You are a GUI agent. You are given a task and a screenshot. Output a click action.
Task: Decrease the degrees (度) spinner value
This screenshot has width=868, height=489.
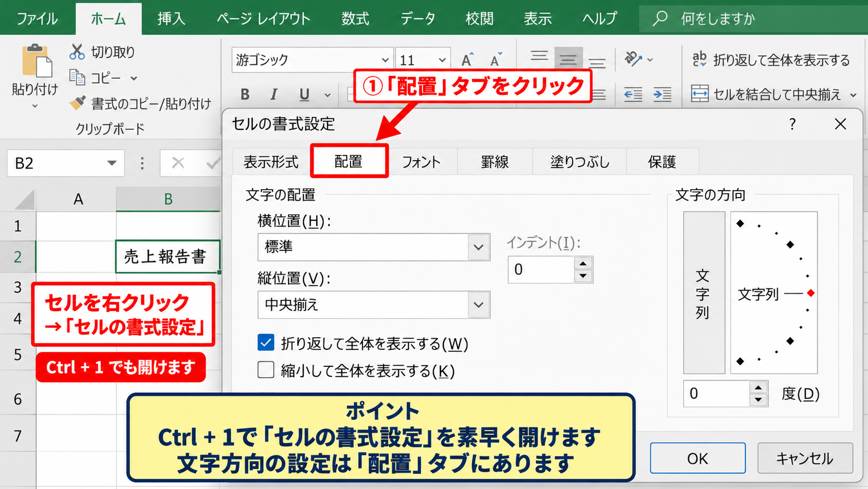click(758, 400)
